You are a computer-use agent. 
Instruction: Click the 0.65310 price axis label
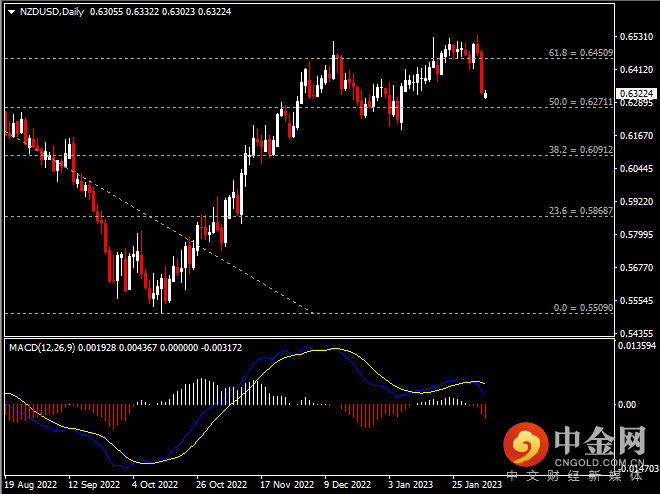click(636, 37)
